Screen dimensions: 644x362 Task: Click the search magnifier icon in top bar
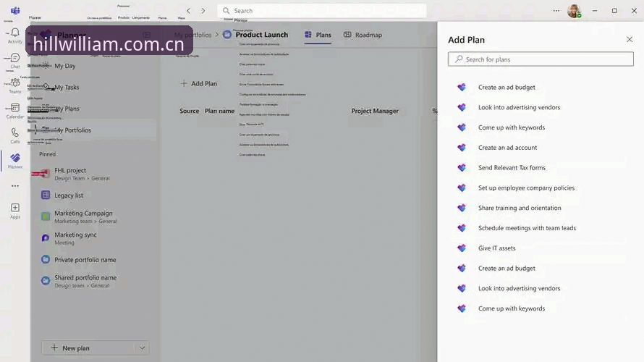coord(226,11)
